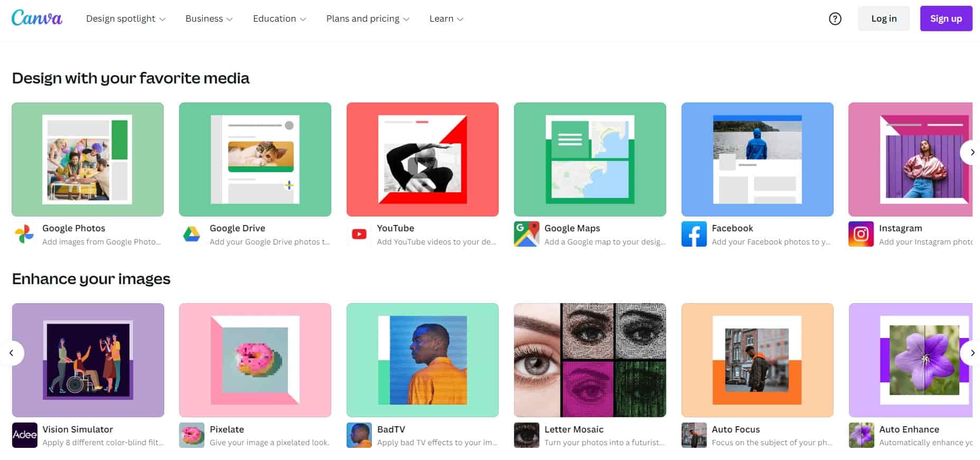The width and height of the screenshot is (980, 460).
Task: Click the Pixelate donut icon
Action: click(192, 435)
